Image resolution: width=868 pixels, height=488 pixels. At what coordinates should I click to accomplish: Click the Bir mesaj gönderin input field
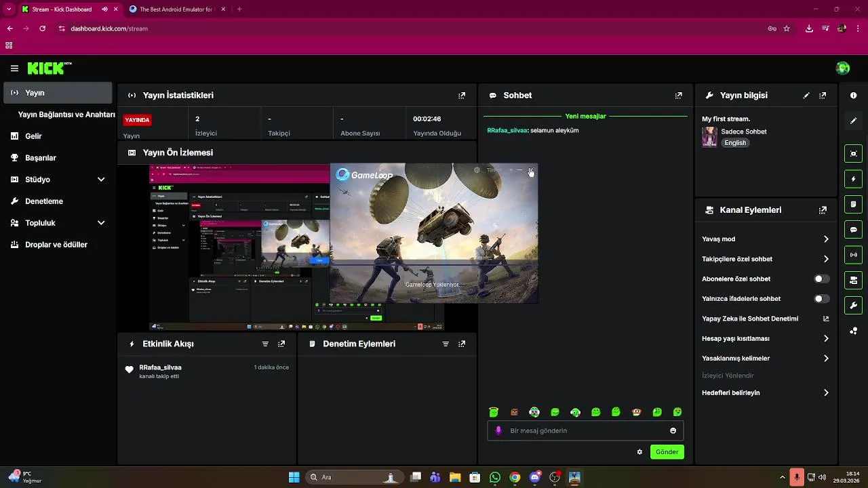coord(585,430)
